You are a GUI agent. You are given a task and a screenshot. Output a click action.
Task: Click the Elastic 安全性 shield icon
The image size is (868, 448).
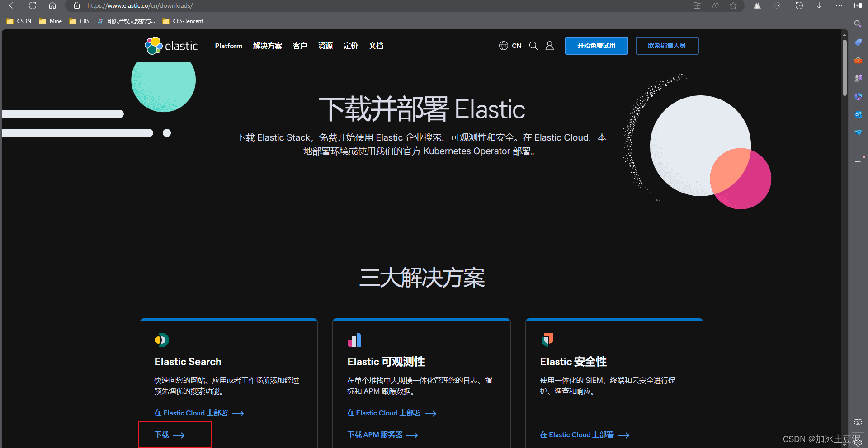pos(547,340)
